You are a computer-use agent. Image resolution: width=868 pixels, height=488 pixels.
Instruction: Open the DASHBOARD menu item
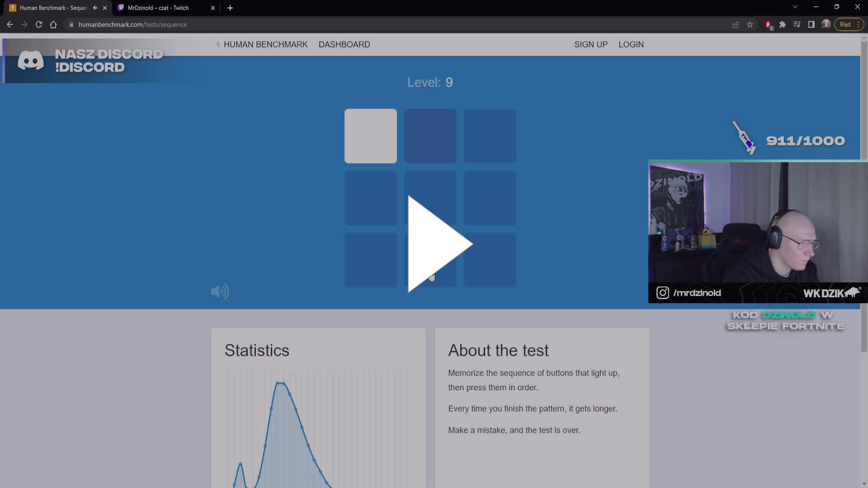[344, 44]
